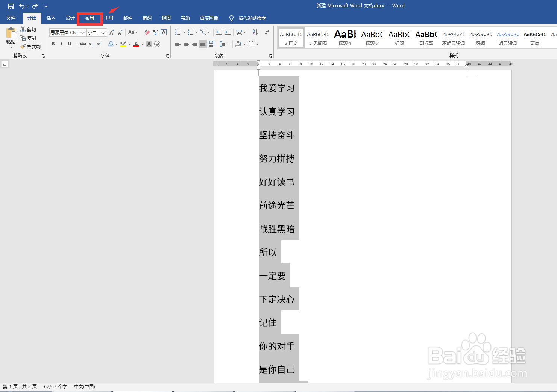This screenshot has height=392, width=557.
Task: Toggle justify alignment
Action: point(203,44)
